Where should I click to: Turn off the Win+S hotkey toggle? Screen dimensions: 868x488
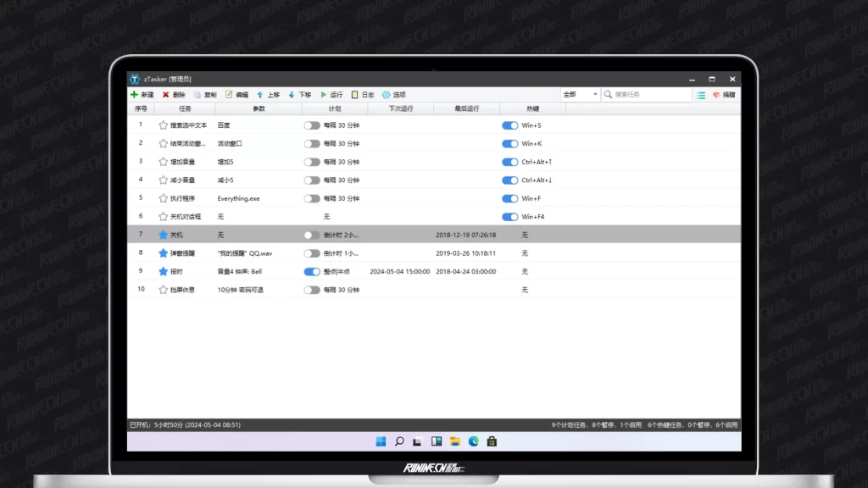click(509, 125)
